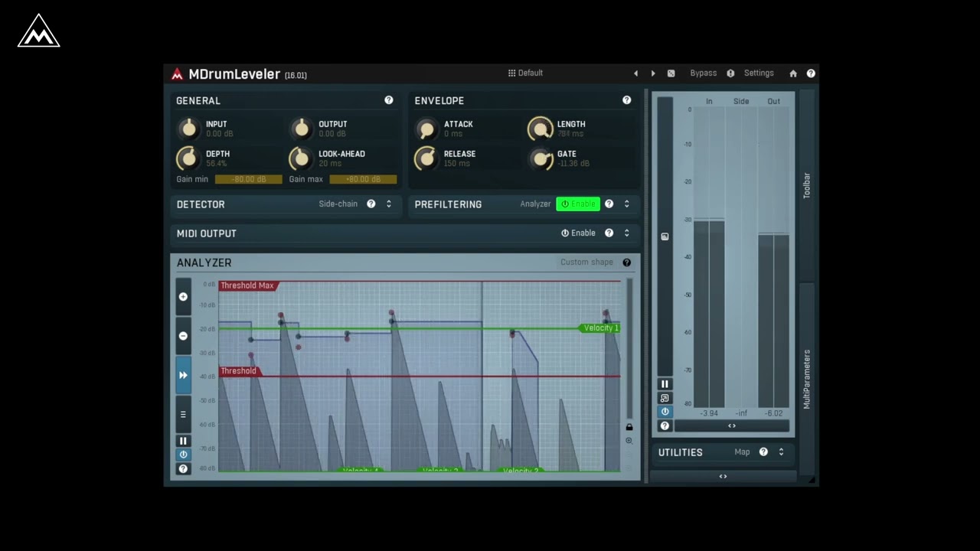Open help for the Envelope section
980x551 pixels.
[626, 100]
